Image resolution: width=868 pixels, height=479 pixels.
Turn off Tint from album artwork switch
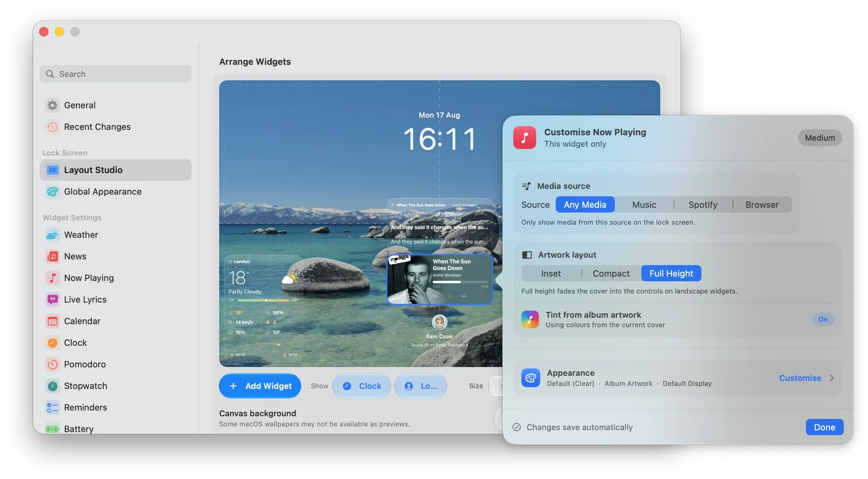click(x=823, y=320)
